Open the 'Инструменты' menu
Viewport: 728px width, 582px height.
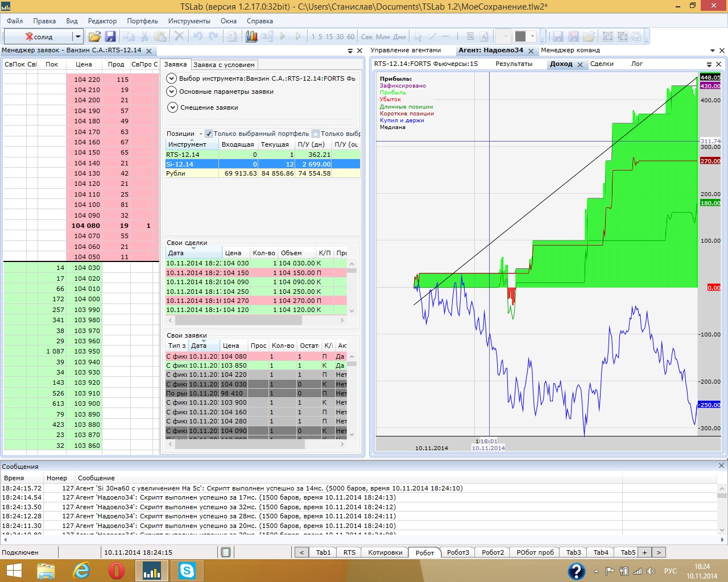pyautogui.click(x=189, y=21)
